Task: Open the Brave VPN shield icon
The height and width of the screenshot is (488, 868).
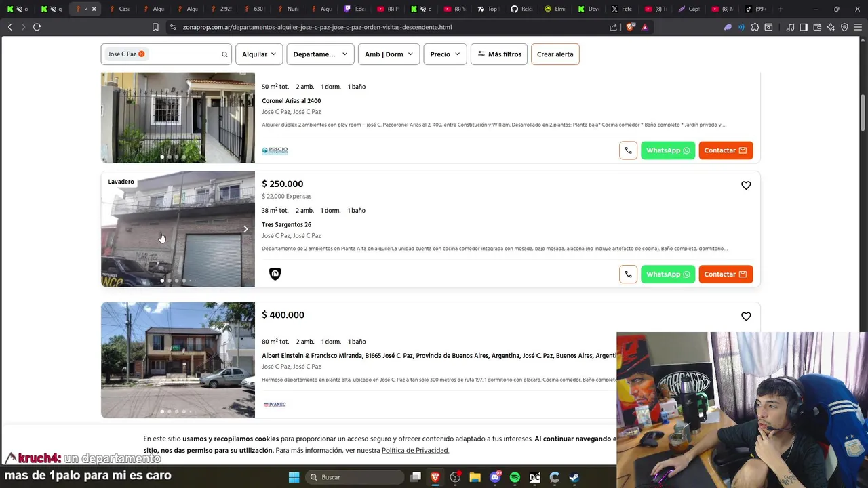Action: [x=844, y=27]
